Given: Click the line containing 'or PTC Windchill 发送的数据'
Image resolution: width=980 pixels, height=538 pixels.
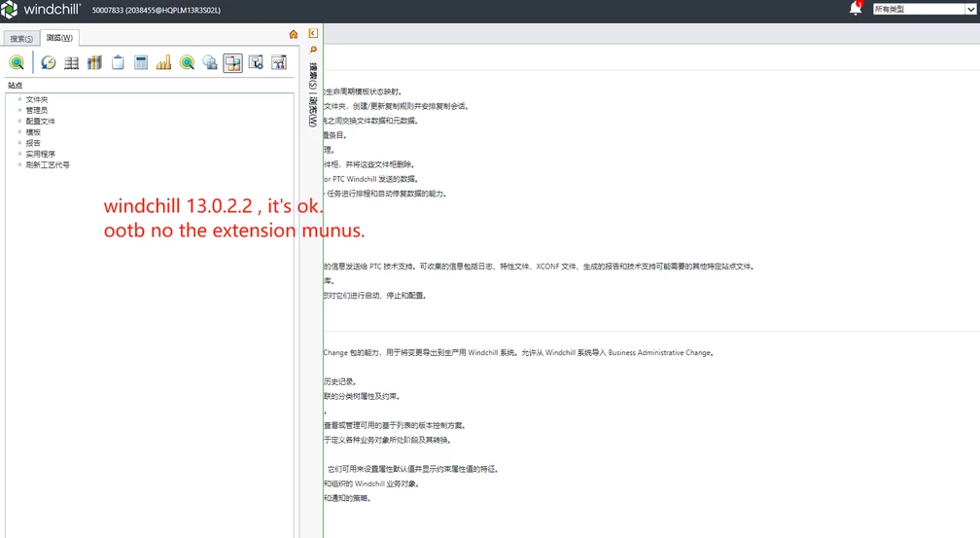Looking at the screenshot, I should click(370, 179).
